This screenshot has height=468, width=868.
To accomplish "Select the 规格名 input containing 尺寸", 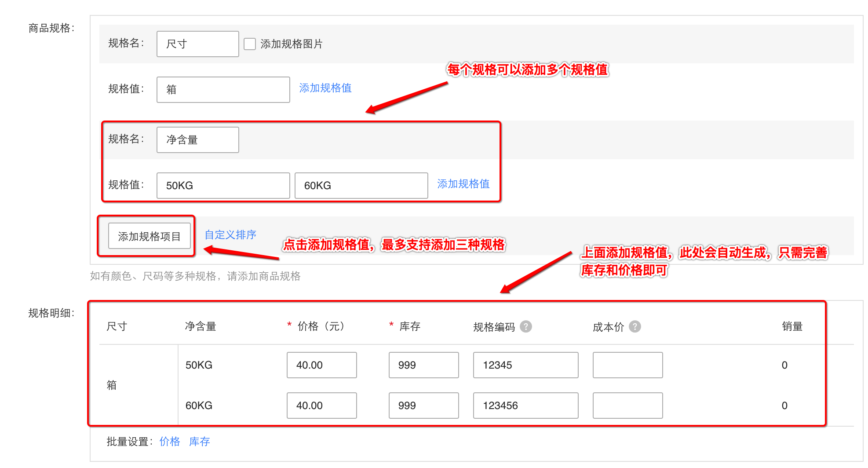I will 197,44.
